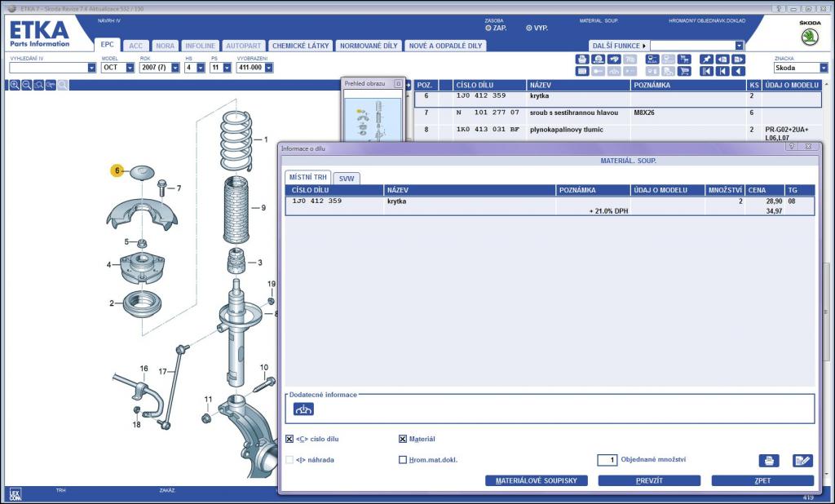
Task: Click the plain left-triangle back icon
Action: tap(738, 71)
